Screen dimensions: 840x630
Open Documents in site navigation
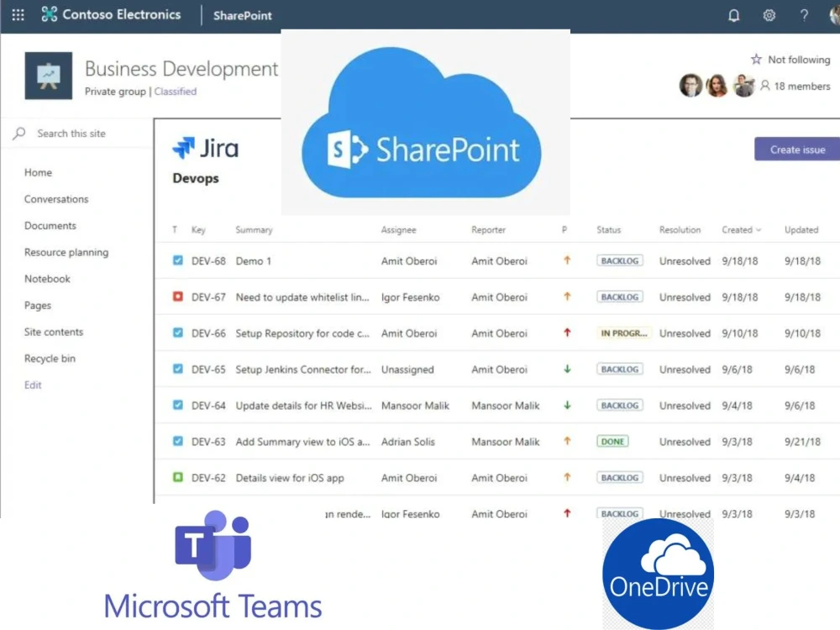50,225
